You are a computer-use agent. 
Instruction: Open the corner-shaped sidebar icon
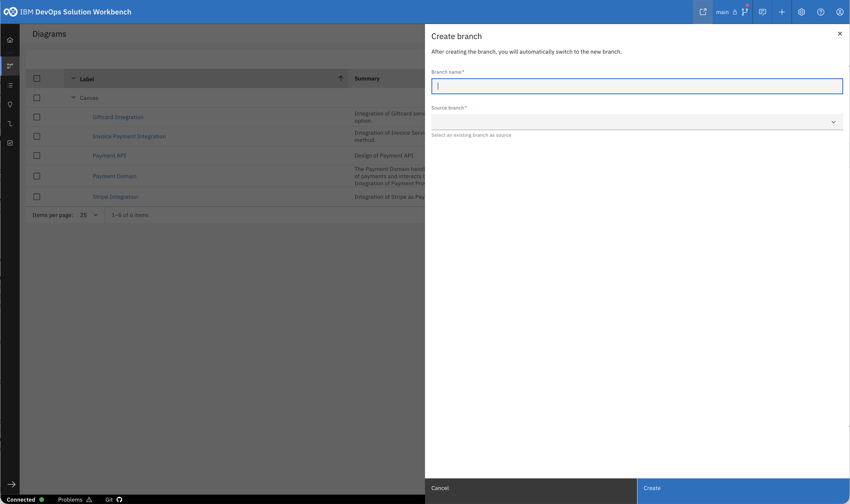10,124
